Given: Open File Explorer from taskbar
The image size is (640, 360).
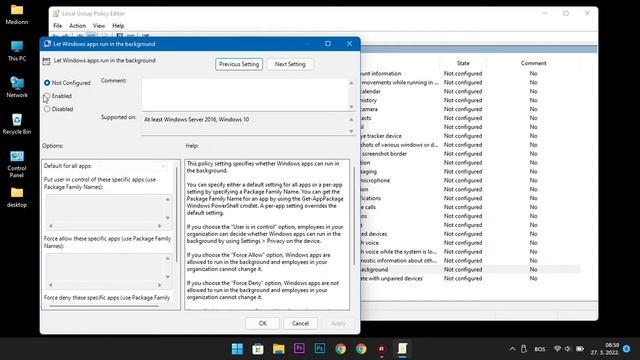Looking at the screenshot, I should coord(279,349).
